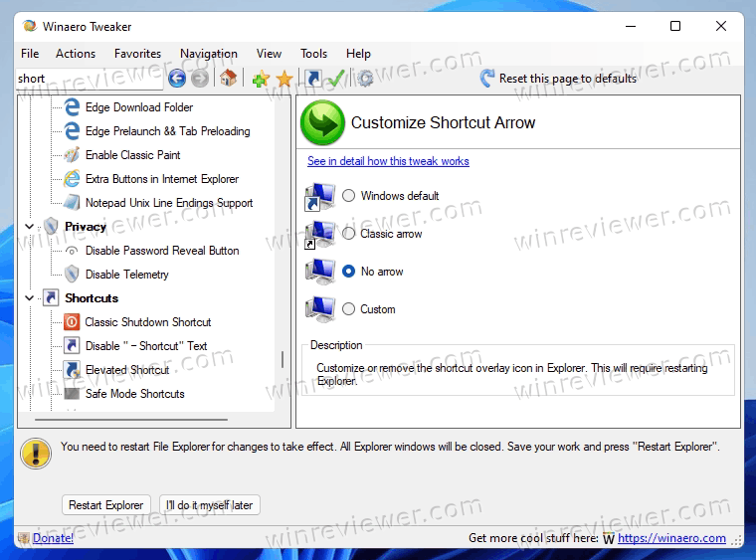Click the Donate! link
Screen dimensions: 756x560
[53, 538]
